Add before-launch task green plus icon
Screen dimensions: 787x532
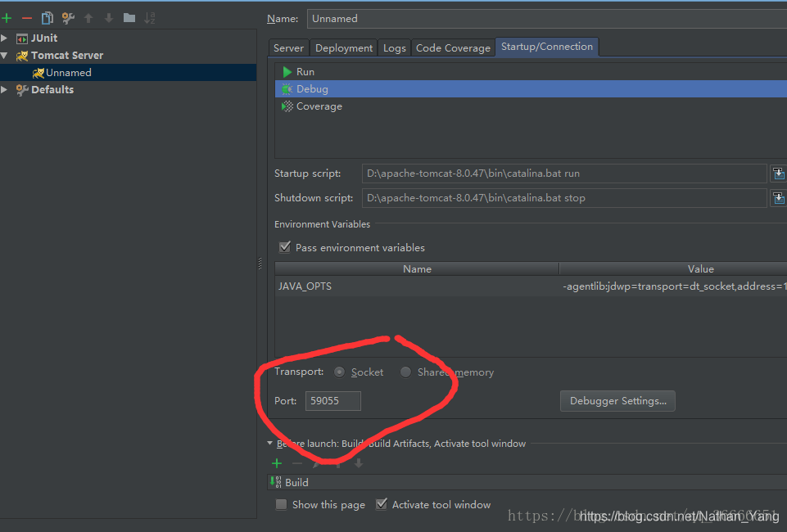click(x=277, y=463)
